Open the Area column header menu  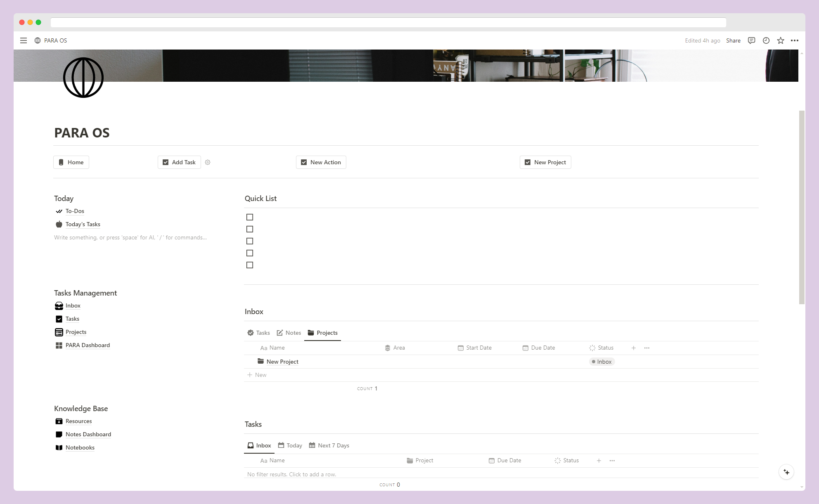(x=395, y=348)
